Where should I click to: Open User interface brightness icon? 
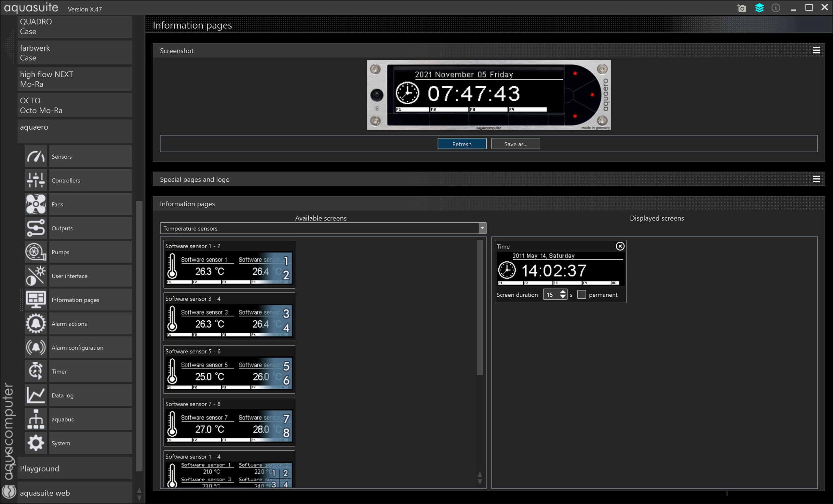pos(35,276)
